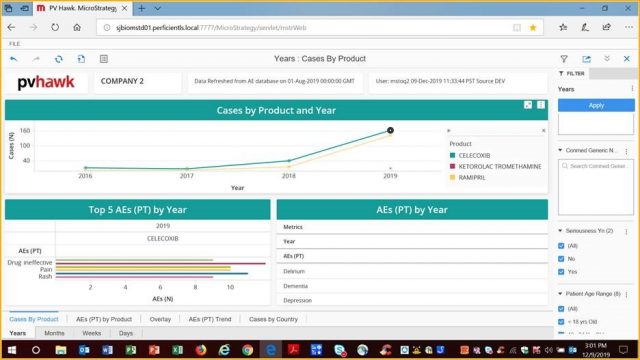This screenshot has width=640, height=360.
Task: Maximize the Cases by Product and Year chart
Action: point(528,105)
